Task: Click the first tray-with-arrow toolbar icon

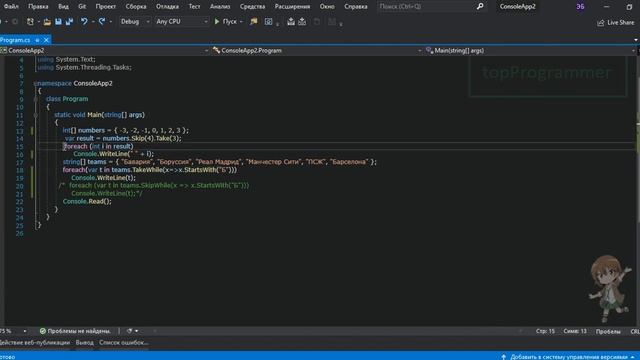Action: (x=291, y=22)
